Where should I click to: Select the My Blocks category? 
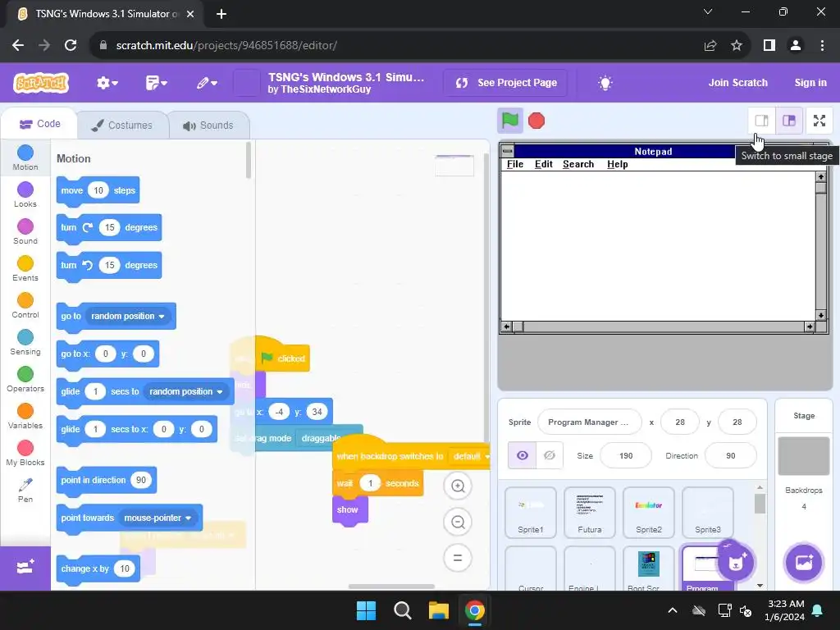pyautogui.click(x=25, y=454)
